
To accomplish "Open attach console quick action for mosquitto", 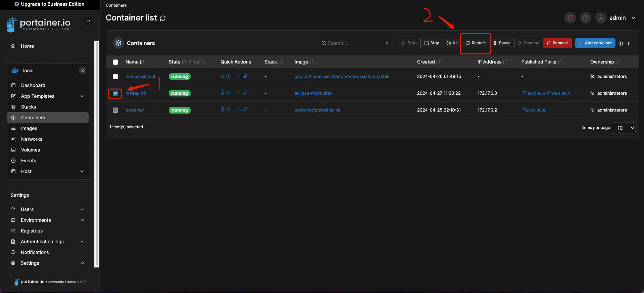I will point(245,93).
